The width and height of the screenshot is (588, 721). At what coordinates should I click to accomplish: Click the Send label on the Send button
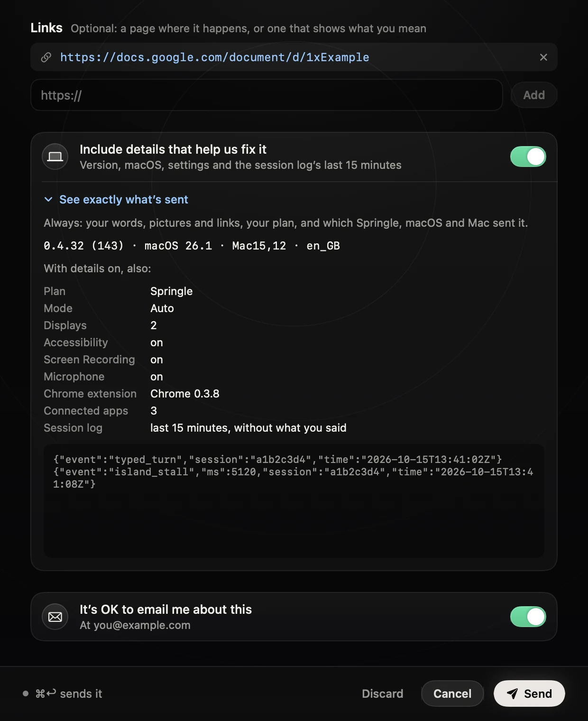pyautogui.click(x=538, y=693)
